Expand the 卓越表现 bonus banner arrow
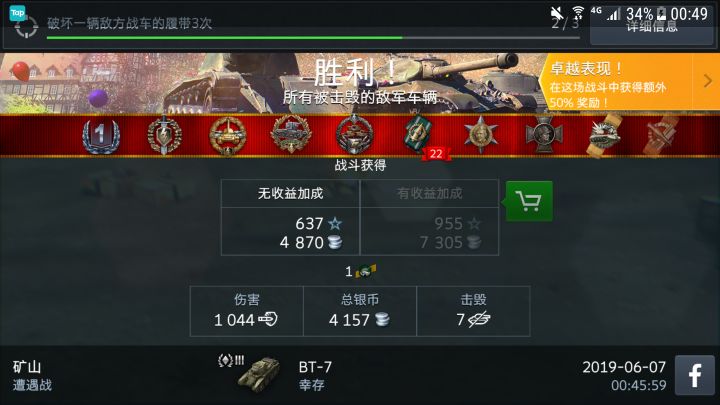This screenshot has width=720, height=405. coord(708,81)
